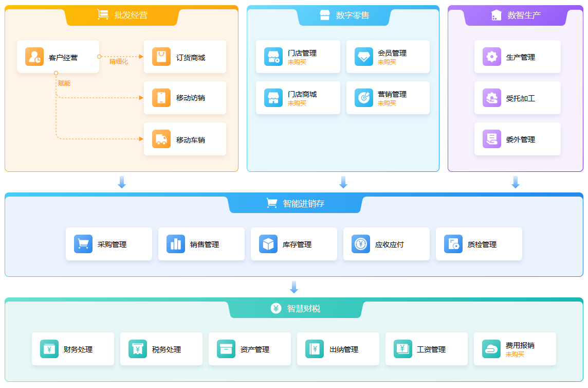This screenshot has height=388, width=588.
Task: Open the 批发经营 section tab header
Action: (x=122, y=15)
